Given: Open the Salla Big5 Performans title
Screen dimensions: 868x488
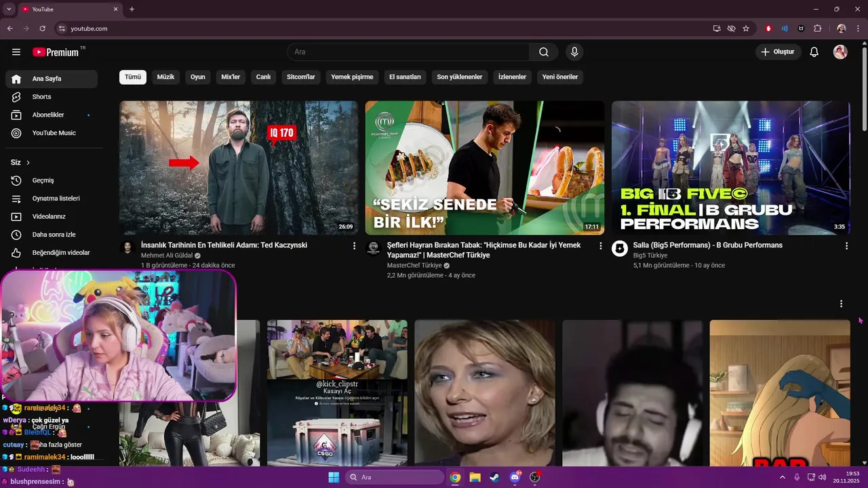Looking at the screenshot, I should point(708,245).
